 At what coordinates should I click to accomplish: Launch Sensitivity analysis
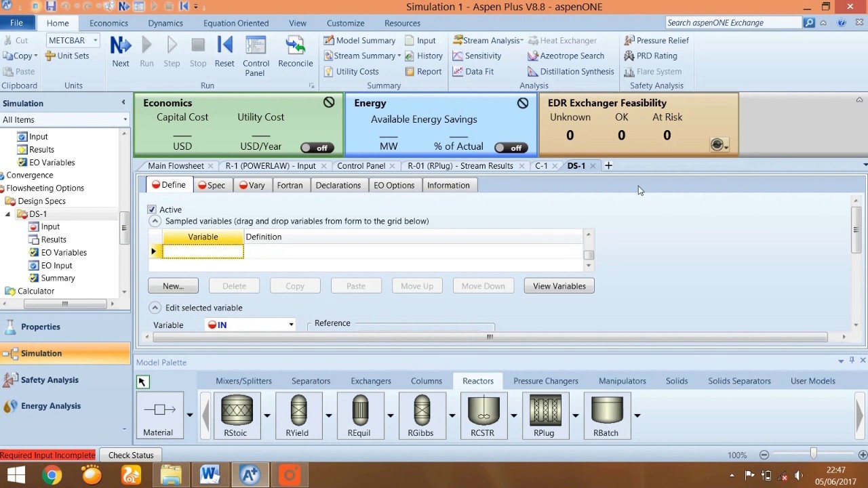[x=477, y=56]
